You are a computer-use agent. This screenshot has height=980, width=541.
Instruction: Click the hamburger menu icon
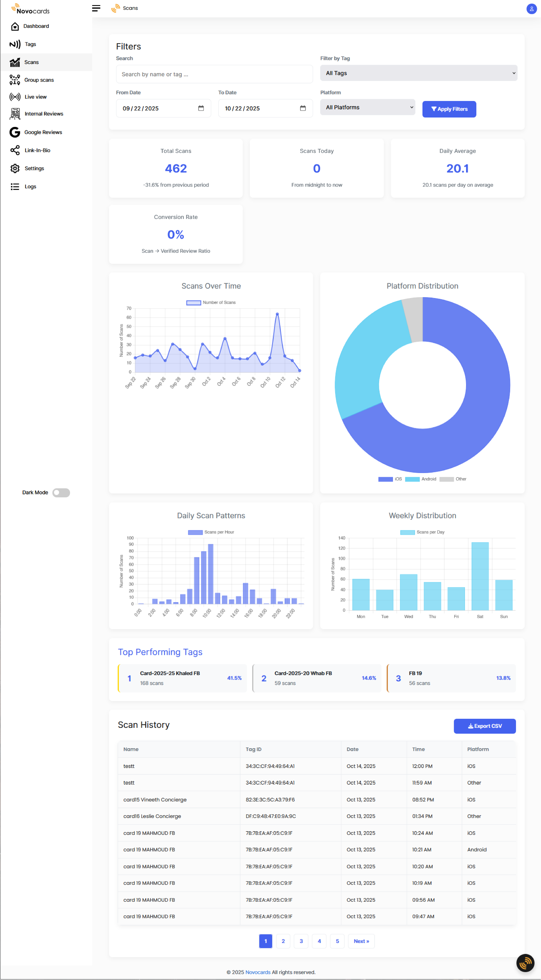(x=96, y=8)
